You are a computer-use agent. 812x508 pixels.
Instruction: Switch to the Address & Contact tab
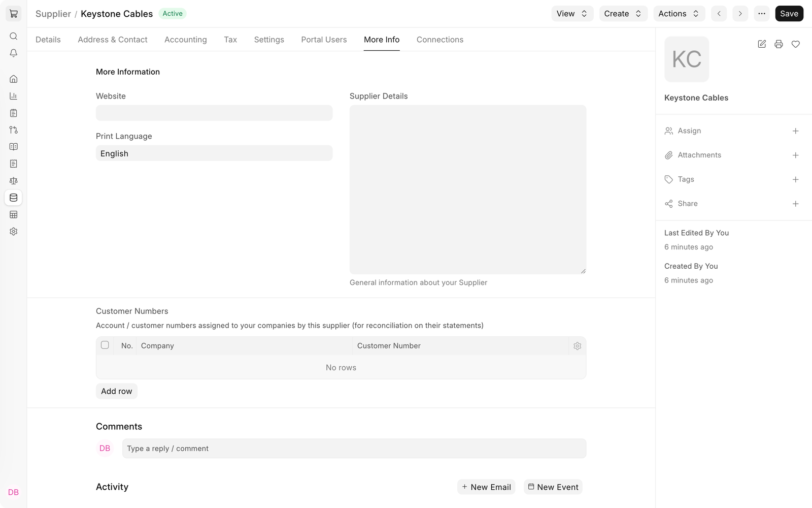[x=113, y=40]
